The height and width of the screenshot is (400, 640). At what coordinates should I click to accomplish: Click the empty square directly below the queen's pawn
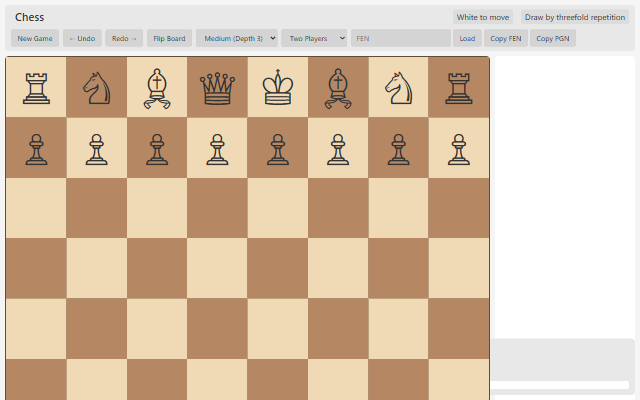click(218, 208)
